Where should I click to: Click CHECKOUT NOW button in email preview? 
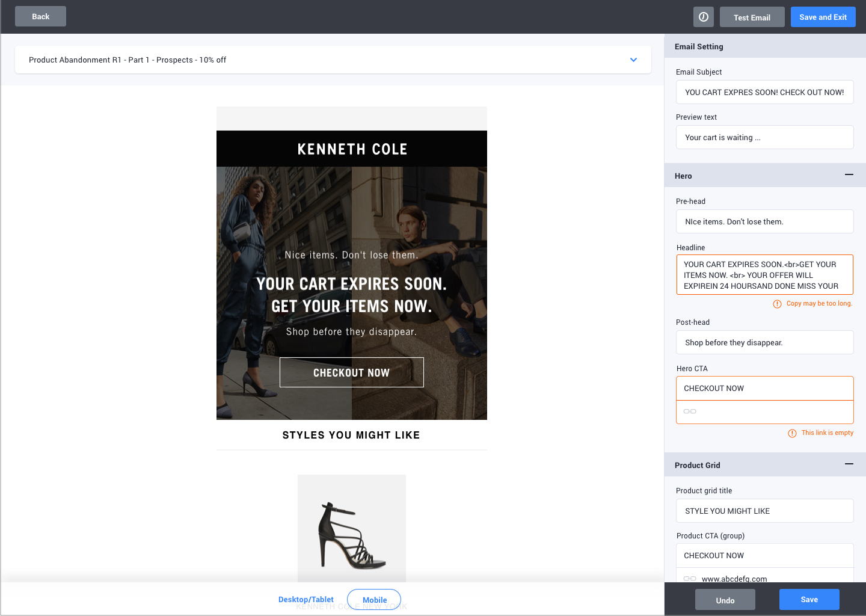pyautogui.click(x=352, y=372)
